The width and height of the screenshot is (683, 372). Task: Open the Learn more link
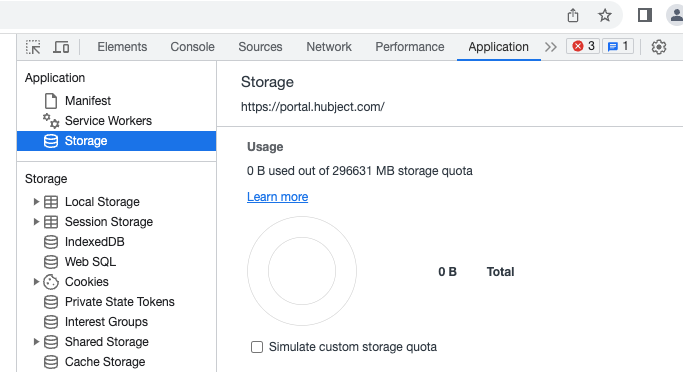coord(277,197)
